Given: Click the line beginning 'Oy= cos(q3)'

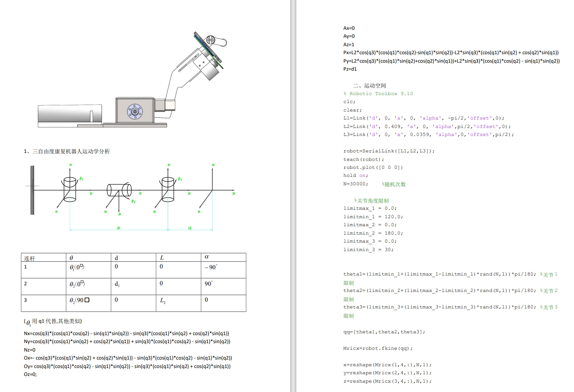Looking at the screenshot, I should pos(127,366).
